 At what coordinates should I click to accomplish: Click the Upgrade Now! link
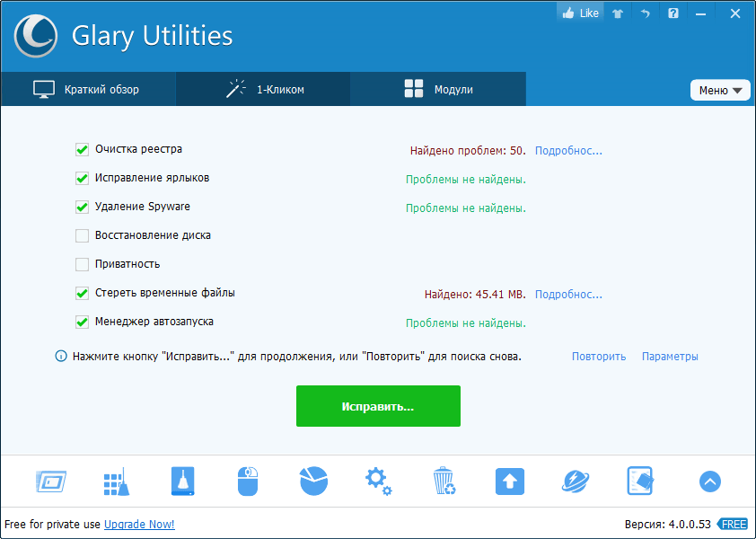point(139,524)
